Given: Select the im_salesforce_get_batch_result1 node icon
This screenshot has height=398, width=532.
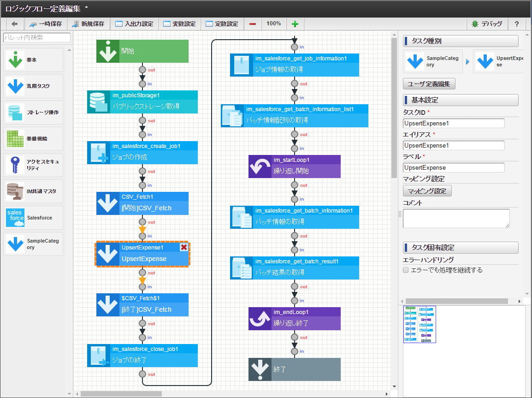Looking at the screenshot, I should coord(242,267).
